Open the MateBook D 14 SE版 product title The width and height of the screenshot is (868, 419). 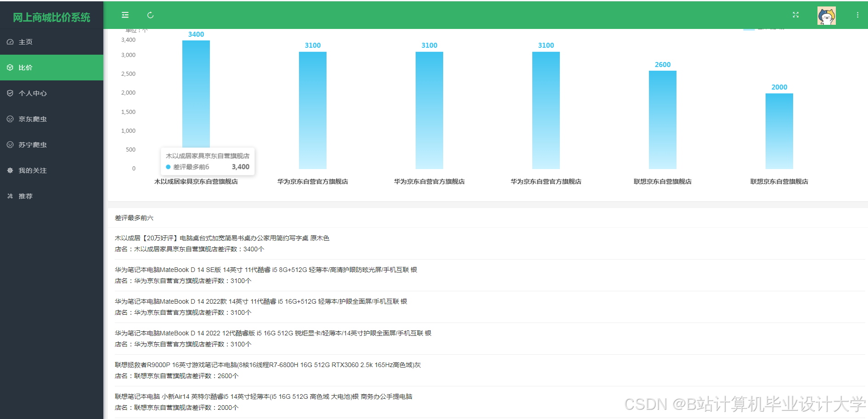[x=266, y=270]
